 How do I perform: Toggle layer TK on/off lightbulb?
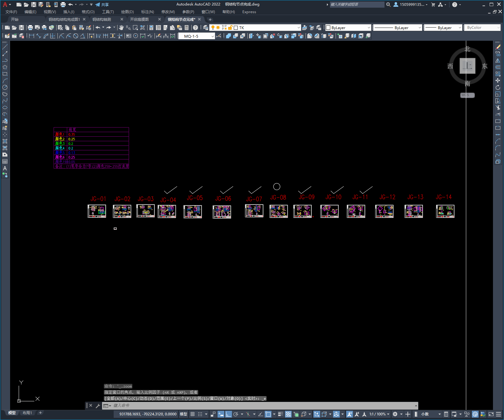213,28
